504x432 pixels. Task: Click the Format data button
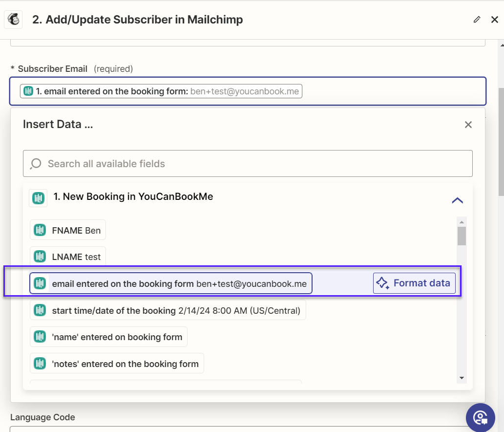pyautogui.click(x=414, y=283)
